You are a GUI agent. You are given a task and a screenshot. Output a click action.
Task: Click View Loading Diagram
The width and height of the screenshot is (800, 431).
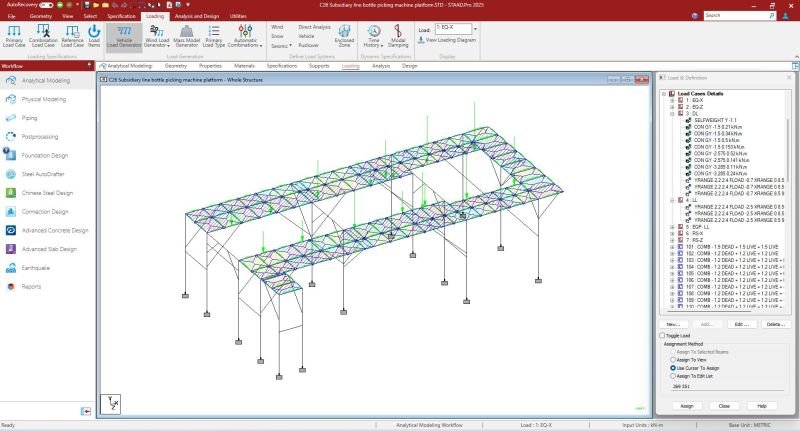pos(447,40)
